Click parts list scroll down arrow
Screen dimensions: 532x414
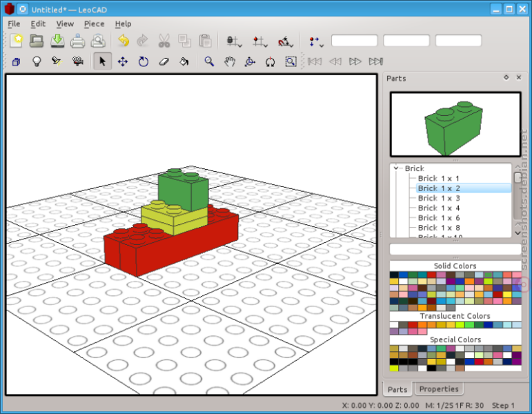(518, 233)
